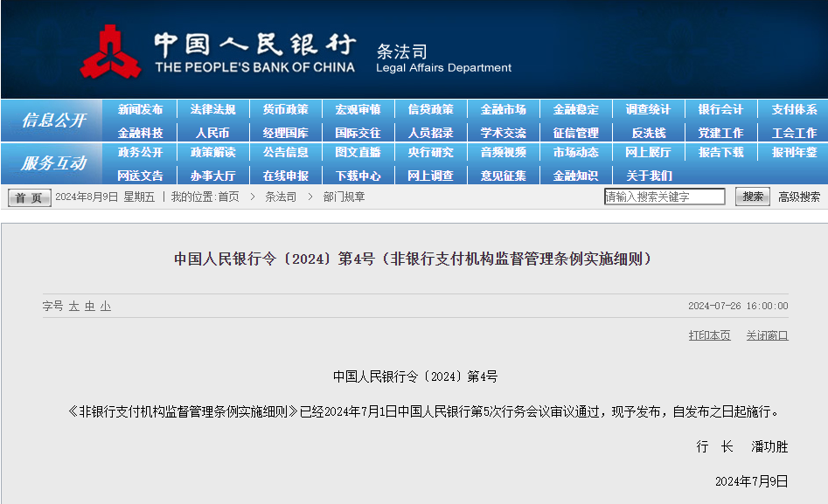The width and height of the screenshot is (828, 504).
Task: Click the 关闭窗口 close window link
Action: 767,335
